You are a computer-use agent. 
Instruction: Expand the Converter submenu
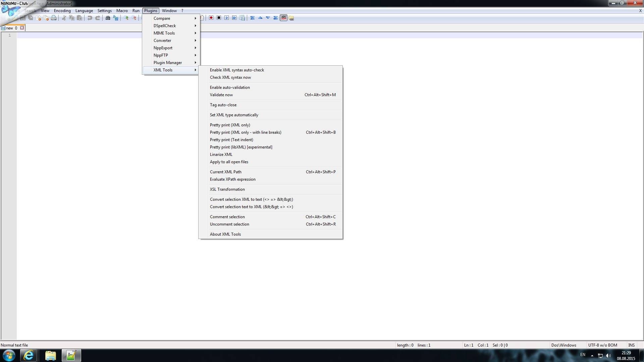171,41
